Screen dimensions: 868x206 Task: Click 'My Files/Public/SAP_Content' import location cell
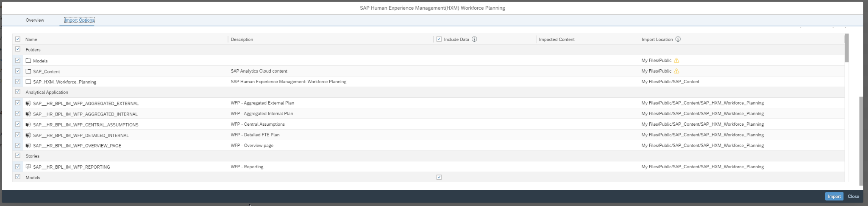click(670, 82)
